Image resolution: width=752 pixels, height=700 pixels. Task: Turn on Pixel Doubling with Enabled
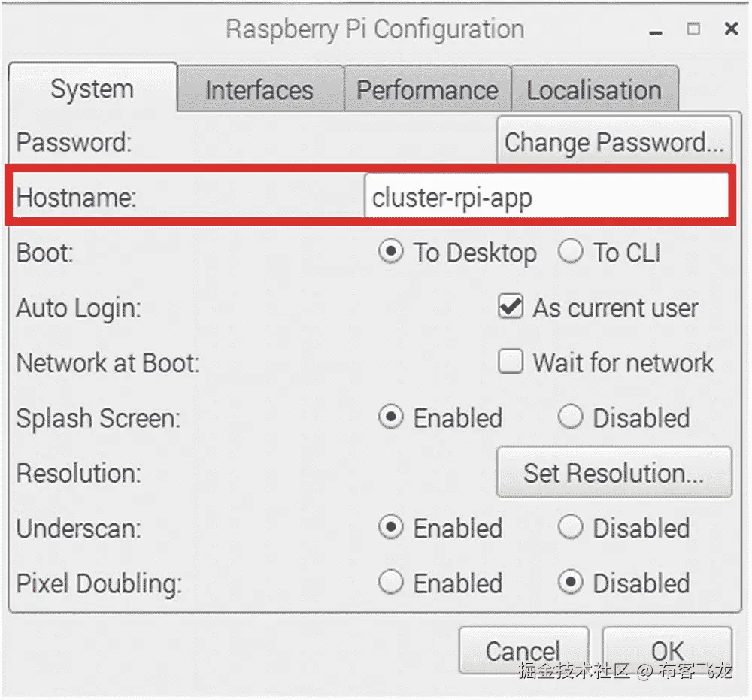(x=390, y=583)
